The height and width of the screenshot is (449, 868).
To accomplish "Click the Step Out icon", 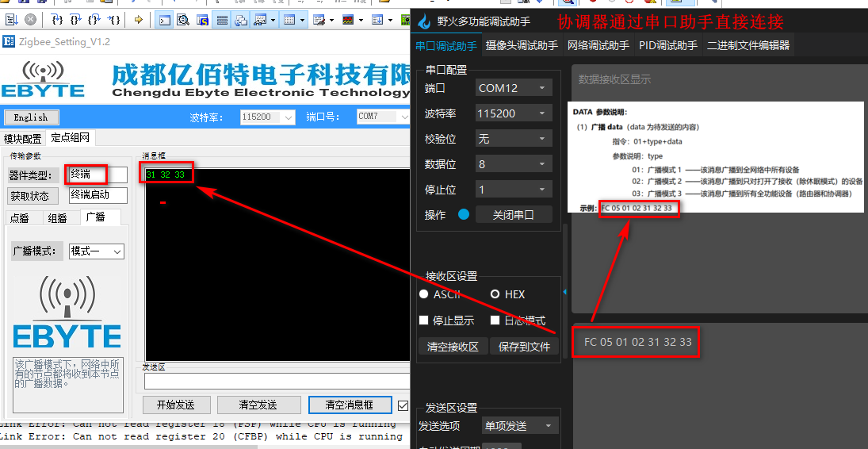I will (x=94, y=21).
